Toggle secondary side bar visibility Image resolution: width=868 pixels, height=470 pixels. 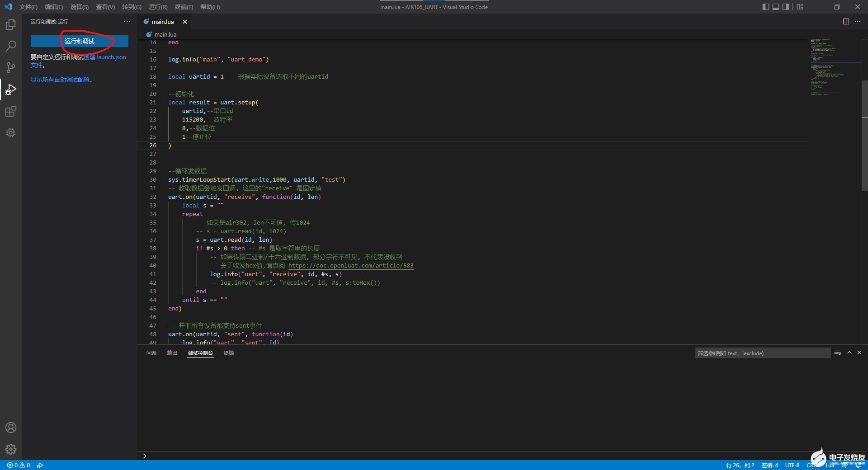pos(786,7)
